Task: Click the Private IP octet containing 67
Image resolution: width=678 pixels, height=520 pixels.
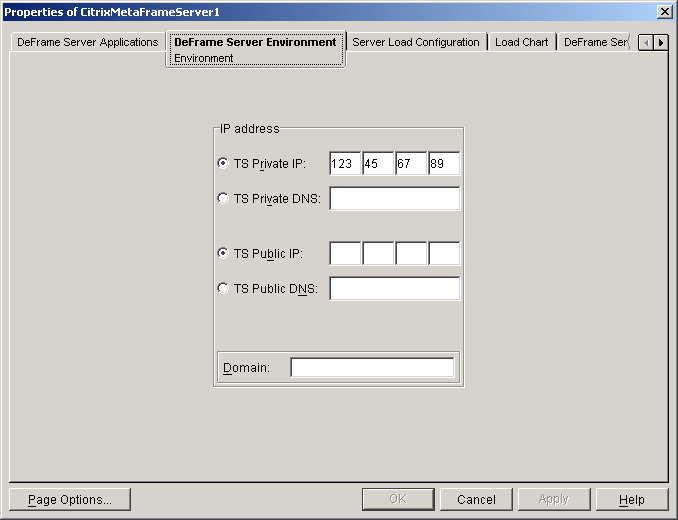Action: (411, 163)
